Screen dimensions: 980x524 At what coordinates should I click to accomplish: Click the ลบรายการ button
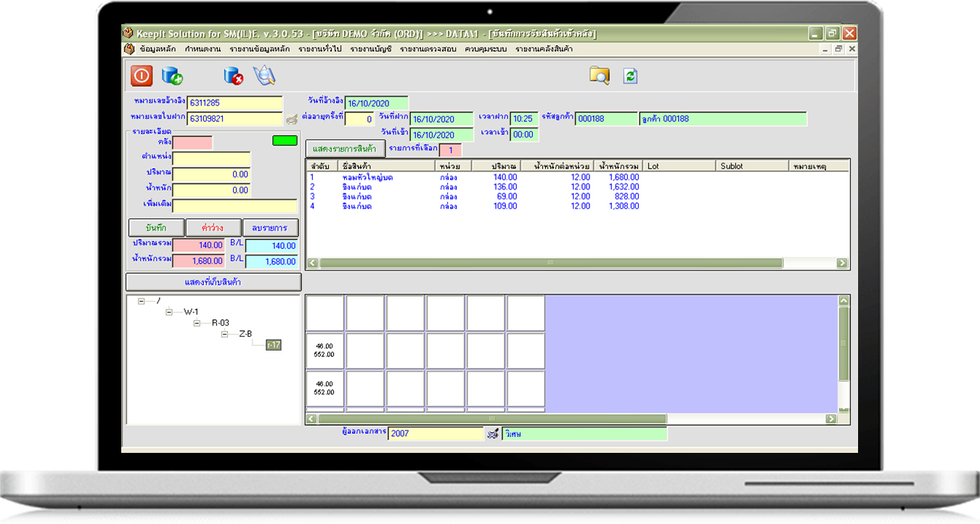point(270,228)
